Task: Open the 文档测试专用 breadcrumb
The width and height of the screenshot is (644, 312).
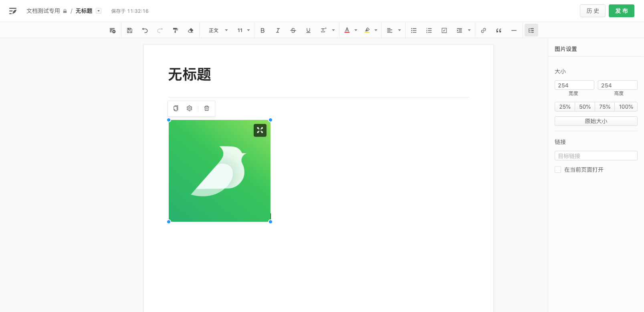Action: pyautogui.click(x=43, y=11)
